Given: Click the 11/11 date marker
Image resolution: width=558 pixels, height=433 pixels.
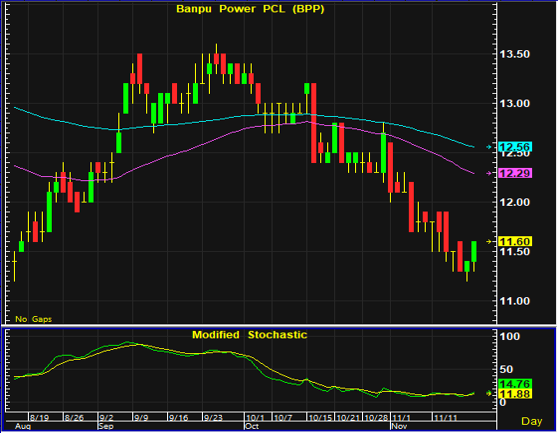Looking at the screenshot, I should 445,417.
